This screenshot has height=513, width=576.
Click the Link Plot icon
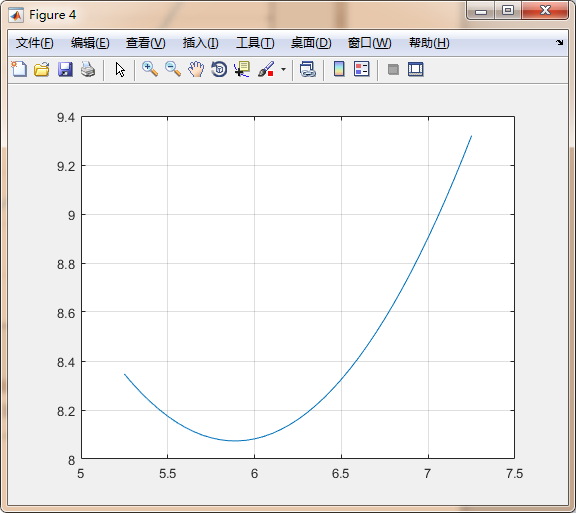click(x=307, y=69)
